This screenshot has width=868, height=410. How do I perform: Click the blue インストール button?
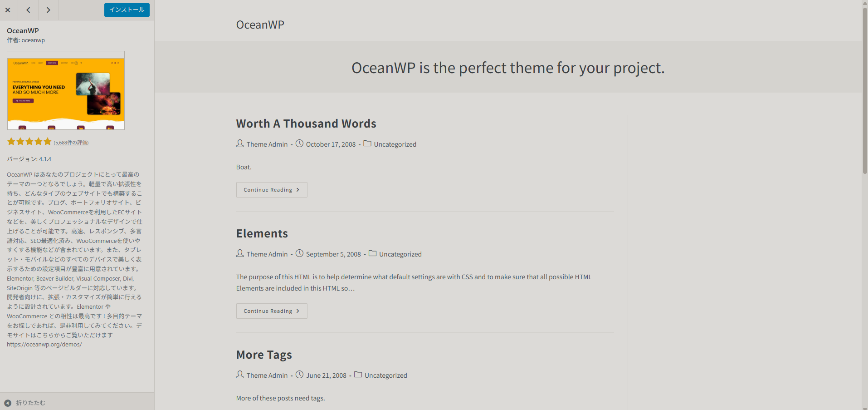click(x=127, y=10)
